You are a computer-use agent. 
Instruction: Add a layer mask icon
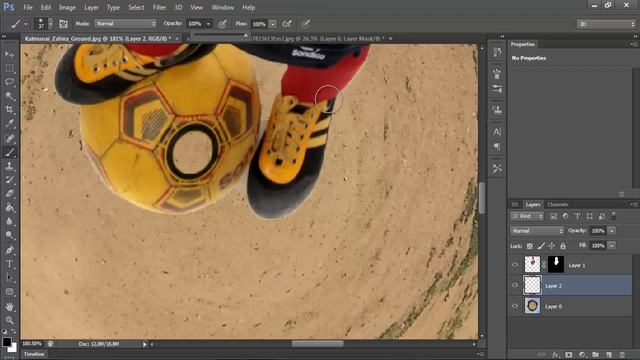569,355
